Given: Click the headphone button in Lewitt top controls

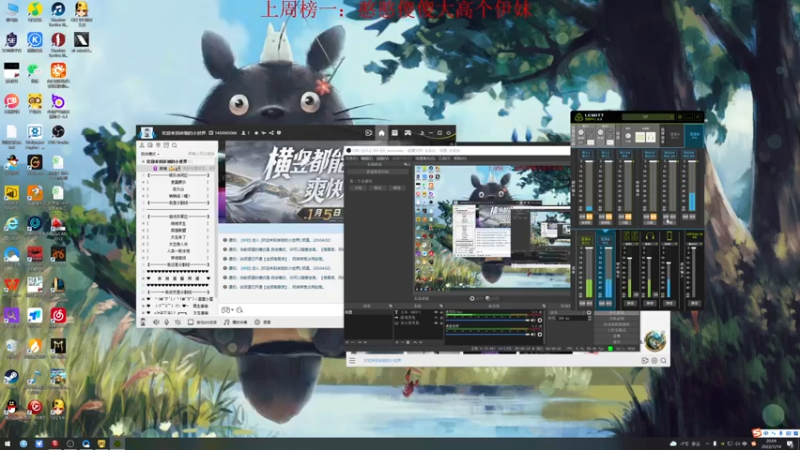Looking at the screenshot, I should pyautogui.click(x=651, y=137).
